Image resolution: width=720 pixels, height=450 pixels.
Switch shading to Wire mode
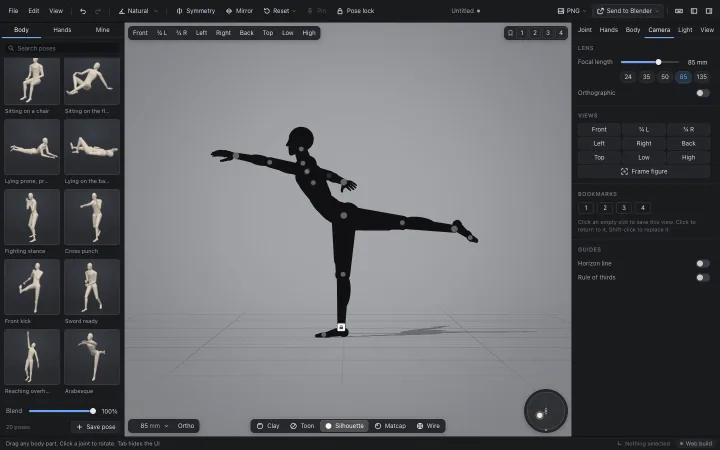(x=428, y=426)
